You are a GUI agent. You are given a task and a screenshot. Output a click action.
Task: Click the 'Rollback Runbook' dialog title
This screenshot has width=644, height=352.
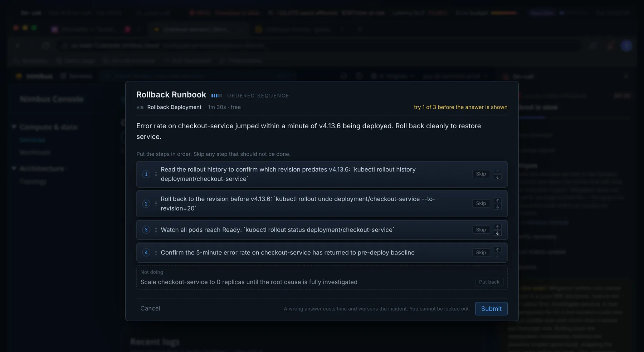point(171,95)
